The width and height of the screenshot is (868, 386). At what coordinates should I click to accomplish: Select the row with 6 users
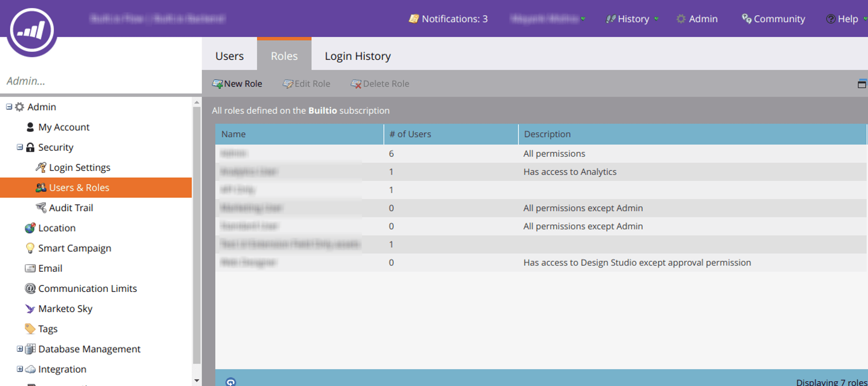pyautogui.click(x=541, y=154)
